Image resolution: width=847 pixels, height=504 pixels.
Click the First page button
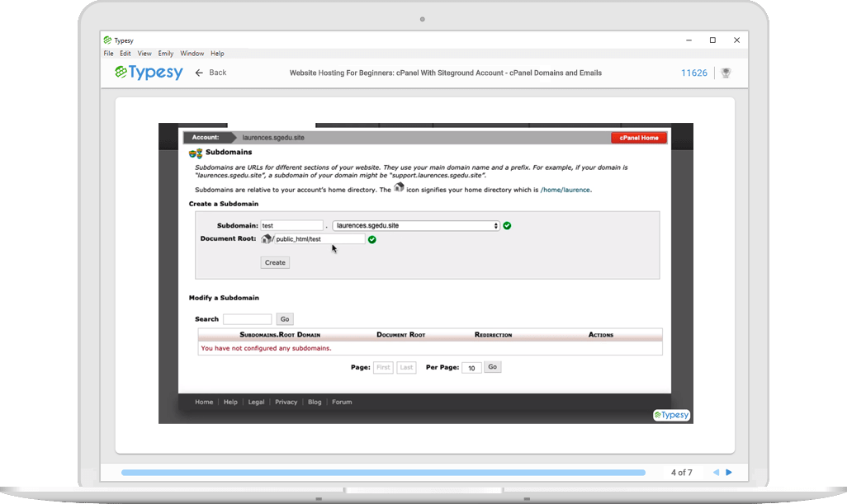click(383, 367)
